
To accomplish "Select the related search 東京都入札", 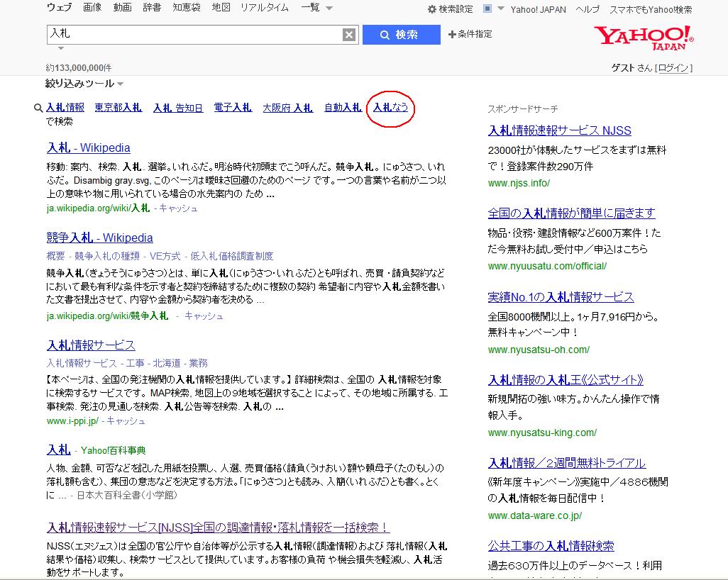I will 118,108.
